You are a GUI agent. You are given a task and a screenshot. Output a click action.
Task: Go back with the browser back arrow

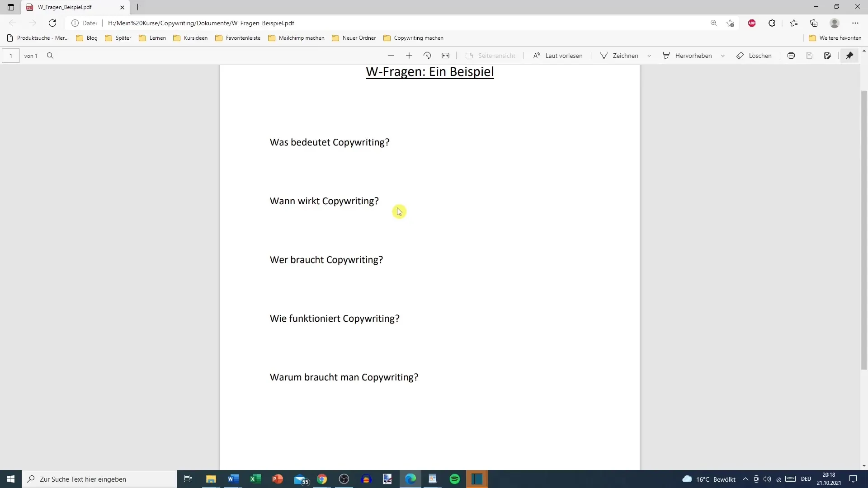pos(13,23)
